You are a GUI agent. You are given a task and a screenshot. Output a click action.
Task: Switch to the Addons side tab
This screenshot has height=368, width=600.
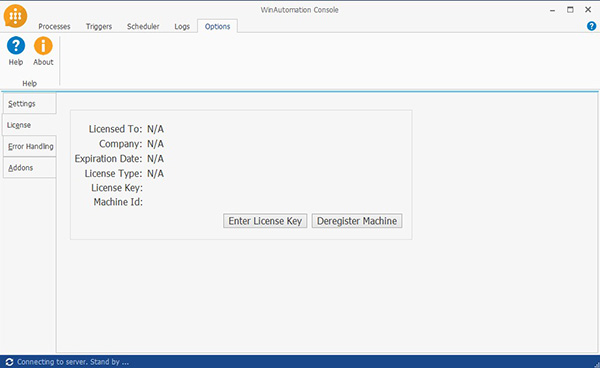tap(29, 168)
